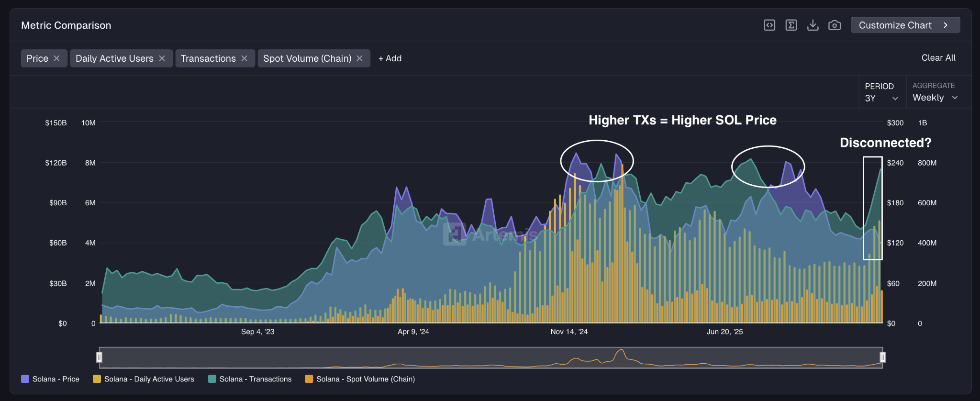Image resolution: width=980 pixels, height=401 pixels.
Task: Click the sigma summation icon
Action: coord(791,25)
